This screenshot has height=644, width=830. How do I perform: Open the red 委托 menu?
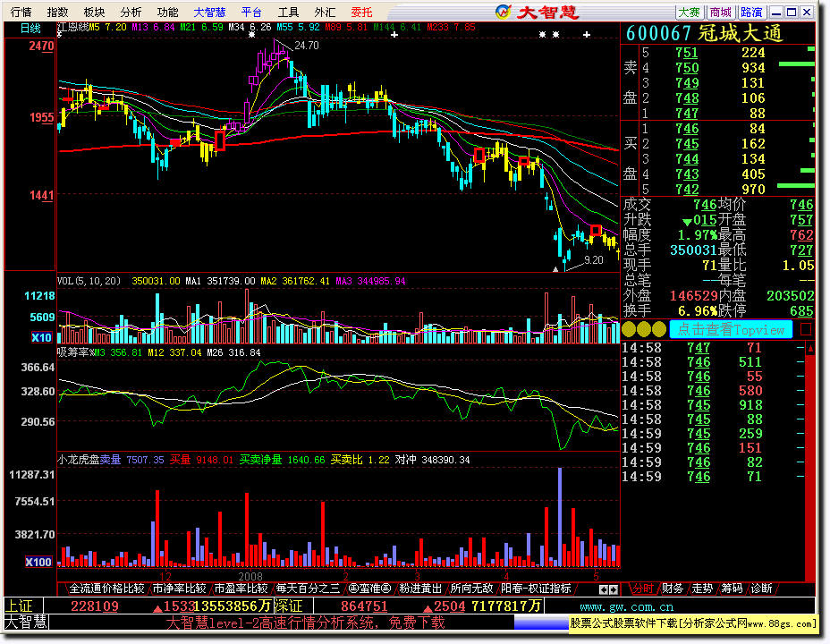click(x=361, y=13)
